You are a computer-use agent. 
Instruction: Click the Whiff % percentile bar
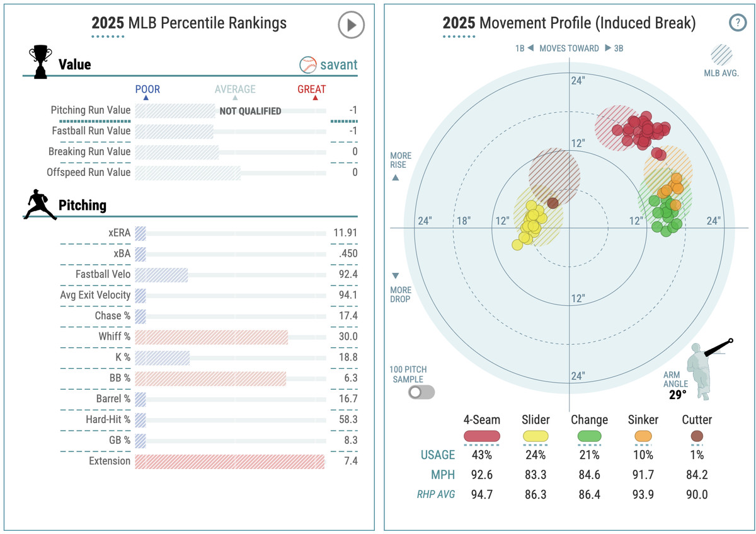pyautogui.click(x=211, y=337)
